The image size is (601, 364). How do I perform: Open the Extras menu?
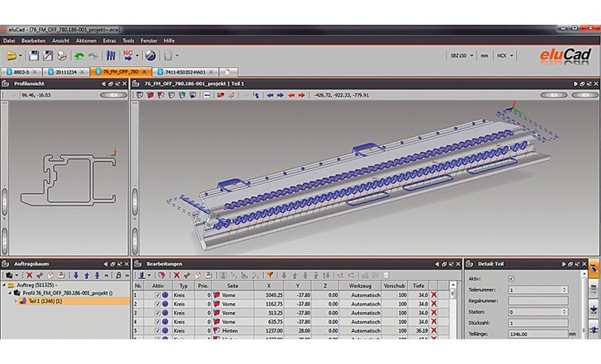coord(109,40)
